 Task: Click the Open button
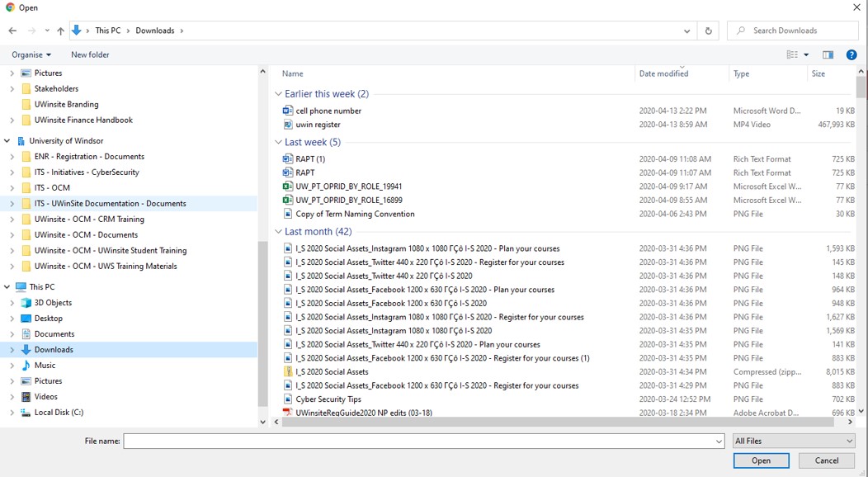pos(761,460)
